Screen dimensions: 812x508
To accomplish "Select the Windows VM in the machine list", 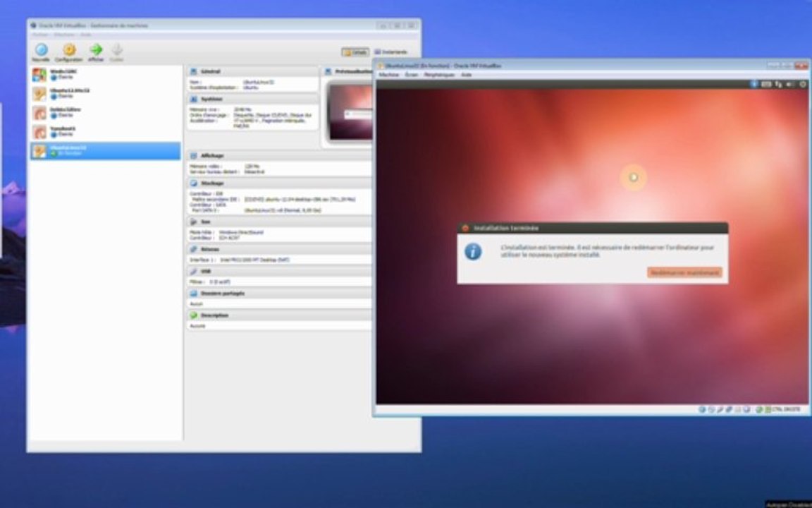I will (x=106, y=74).
